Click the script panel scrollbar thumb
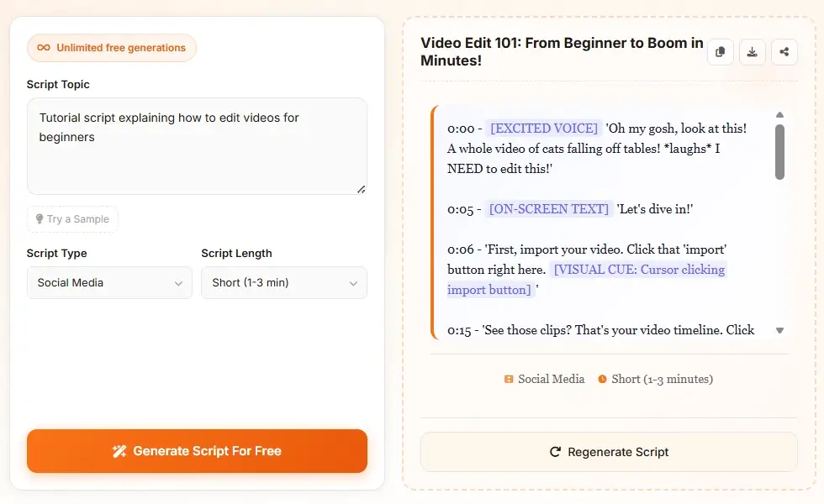This screenshot has width=824, height=504. click(780, 152)
